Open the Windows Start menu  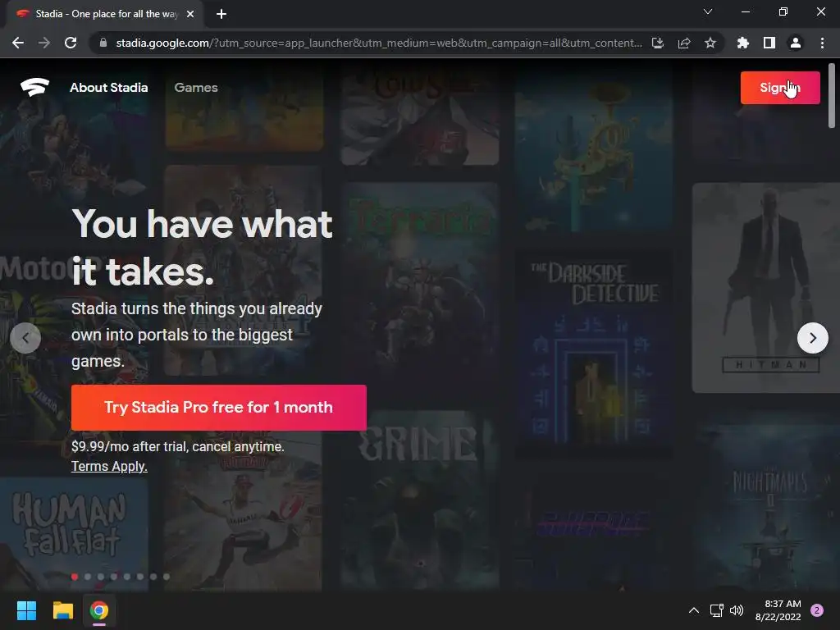point(26,610)
